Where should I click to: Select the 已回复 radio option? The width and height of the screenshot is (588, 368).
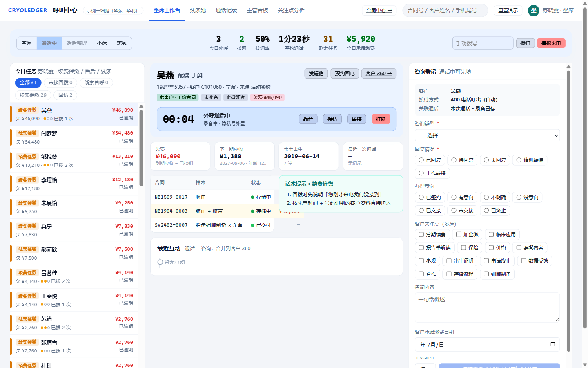coord(421,160)
